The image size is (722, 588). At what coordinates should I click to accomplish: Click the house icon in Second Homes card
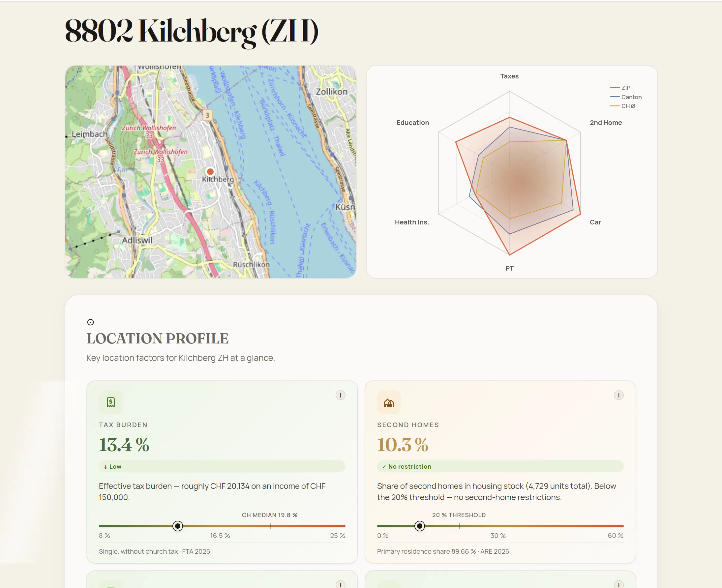click(389, 402)
